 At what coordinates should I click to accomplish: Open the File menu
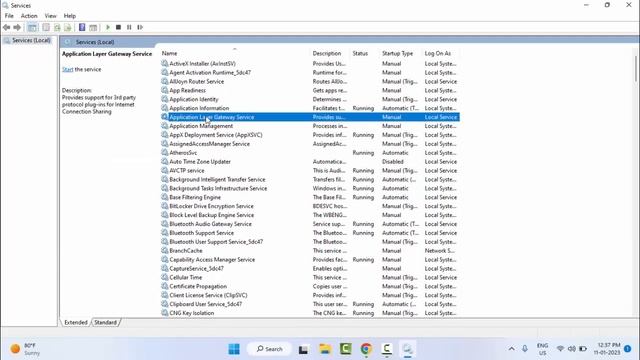point(9,16)
